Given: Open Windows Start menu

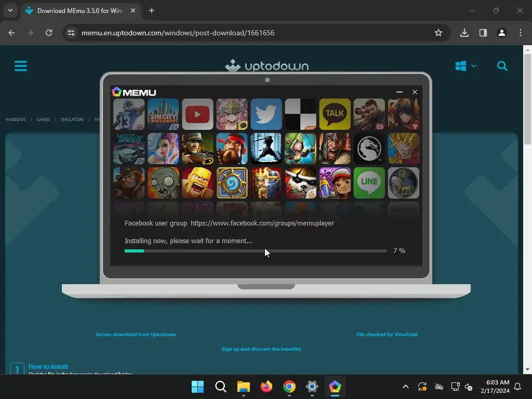Looking at the screenshot, I should click(197, 387).
